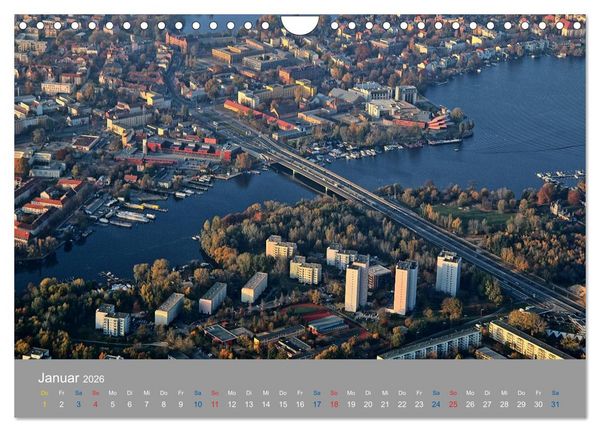Image resolution: width=600 pixels, height=432 pixels.
Task: Select day 27 in the calendar row
Action: (x=487, y=404)
